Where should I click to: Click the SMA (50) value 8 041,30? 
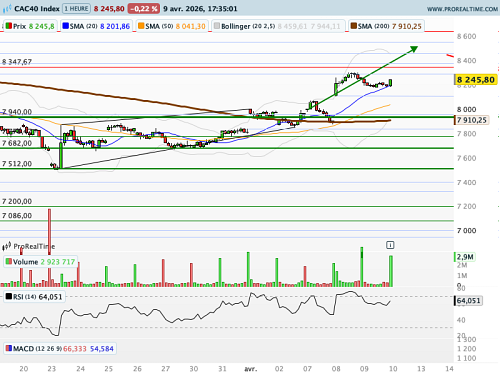(x=190, y=26)
